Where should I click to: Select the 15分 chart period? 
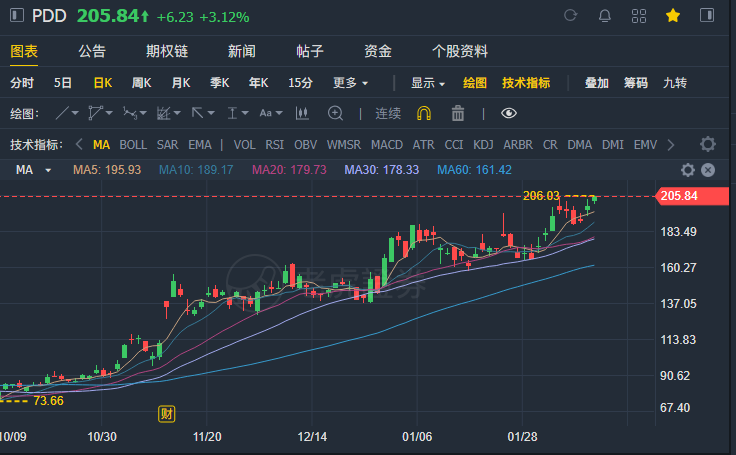(x=300, y=83)
